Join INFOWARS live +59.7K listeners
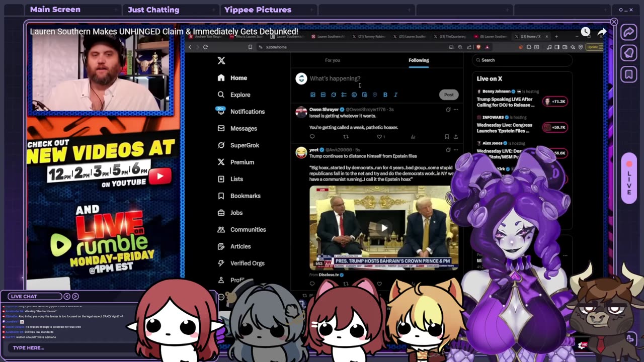Screen dimensions: 644x362 click(x=555, y=127)
